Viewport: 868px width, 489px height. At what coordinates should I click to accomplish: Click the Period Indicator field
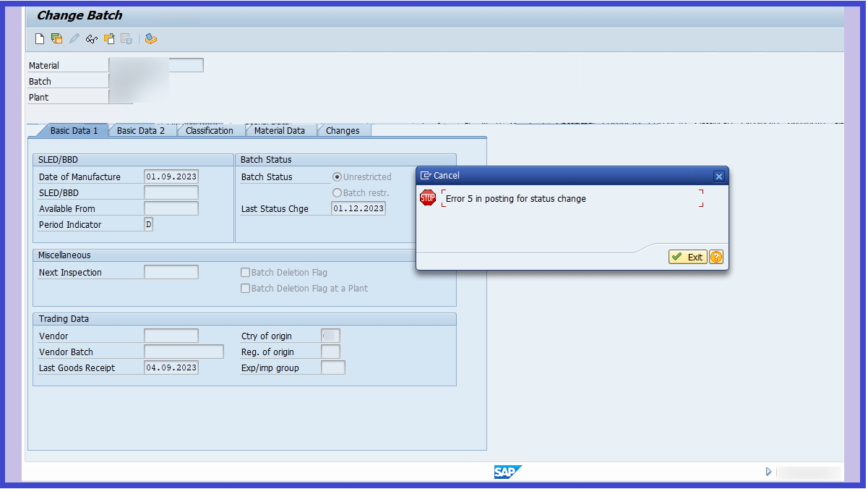click(148, 224)
